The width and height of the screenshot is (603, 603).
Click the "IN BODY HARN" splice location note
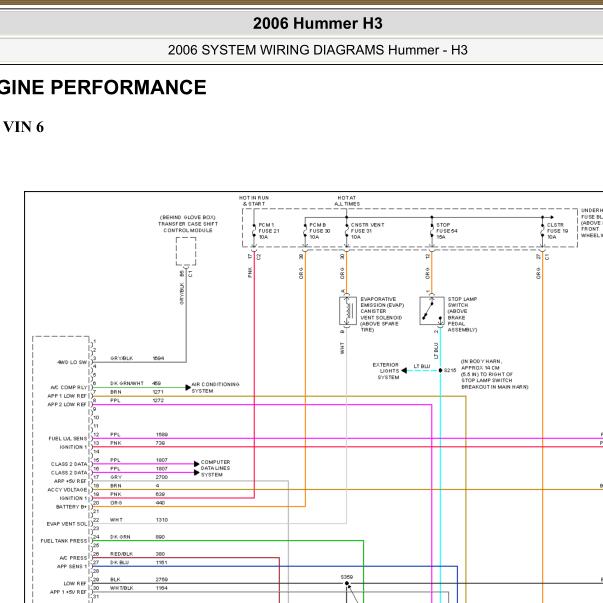[x=495, y=374]
